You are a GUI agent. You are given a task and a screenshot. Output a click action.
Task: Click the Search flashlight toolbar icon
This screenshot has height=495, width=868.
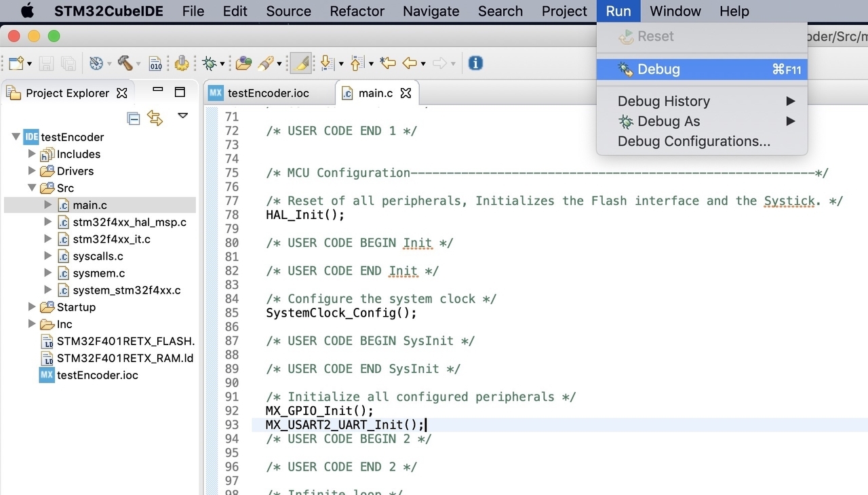pyautogui.click(x=266, y=64)
